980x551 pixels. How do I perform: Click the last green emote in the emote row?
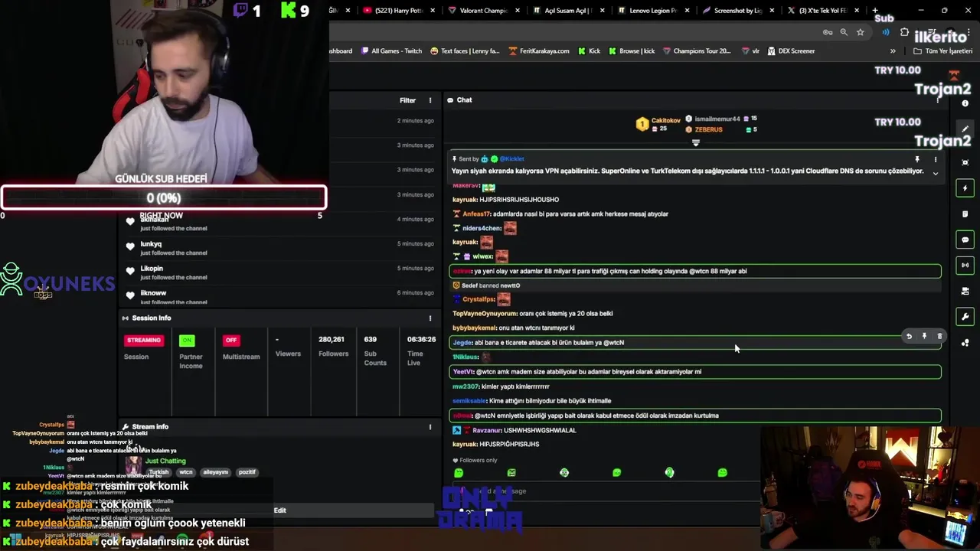722,473
